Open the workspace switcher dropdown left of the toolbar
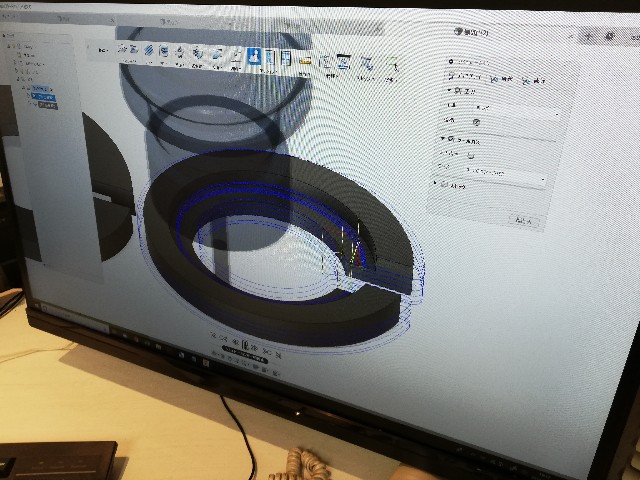 [103, 50]
